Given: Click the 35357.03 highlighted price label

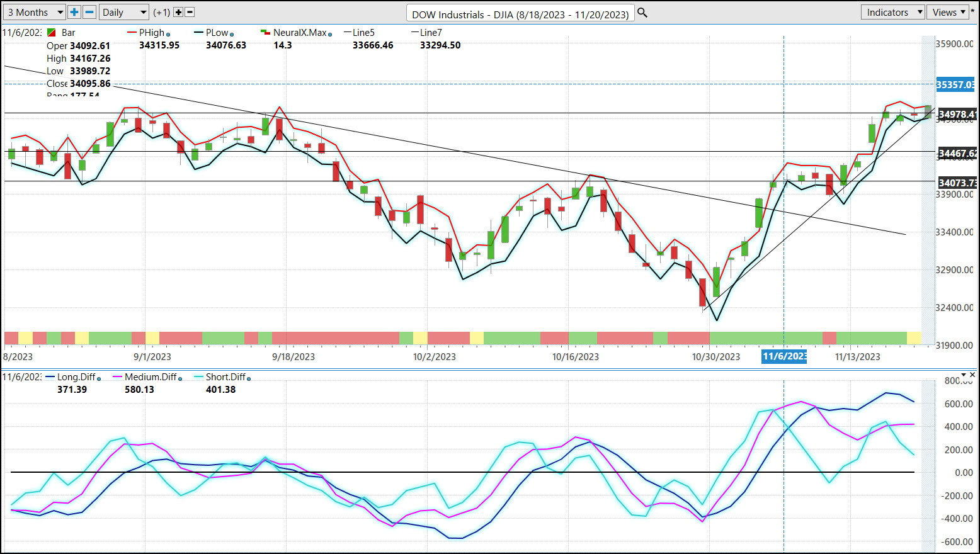Looking at the screenshot, I should click(x=955, y=84).
